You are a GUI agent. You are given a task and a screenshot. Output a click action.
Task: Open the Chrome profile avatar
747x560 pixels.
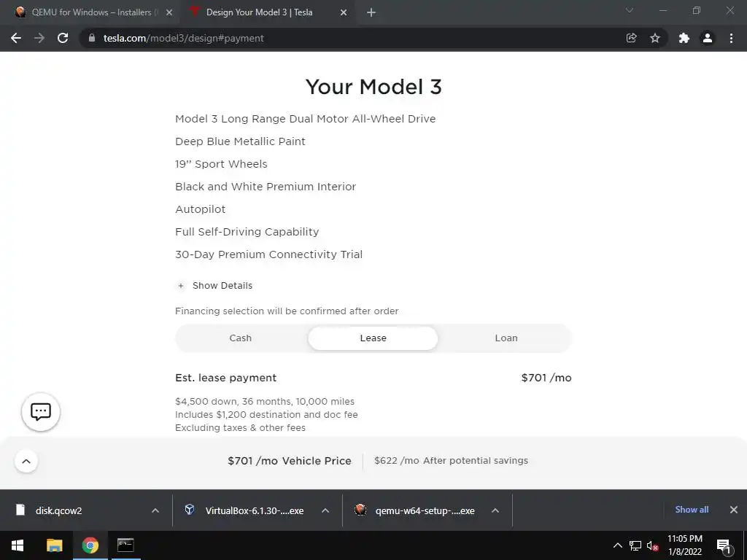coord(708,38)
